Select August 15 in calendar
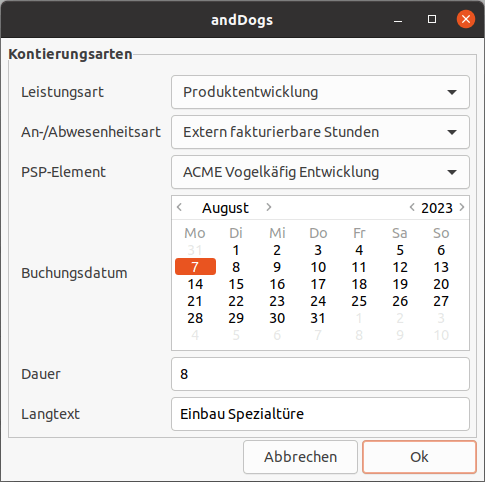The height and width of the screenshot is (482, 485). click(236, 284)
